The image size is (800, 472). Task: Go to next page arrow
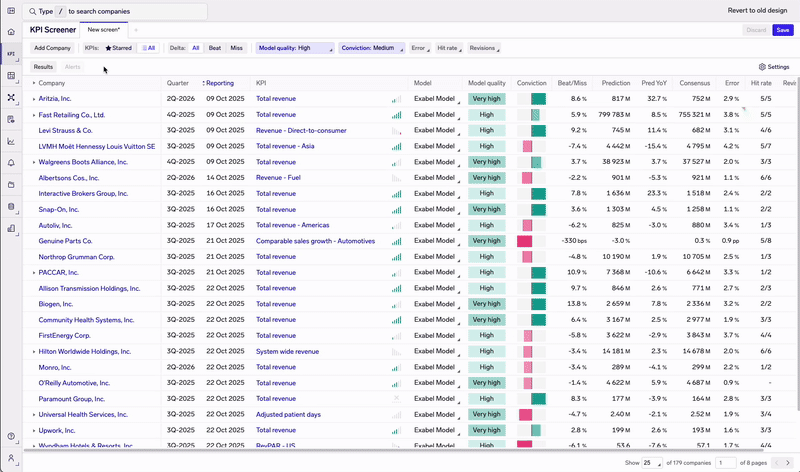pyautogui.click(x=788, y=463)
